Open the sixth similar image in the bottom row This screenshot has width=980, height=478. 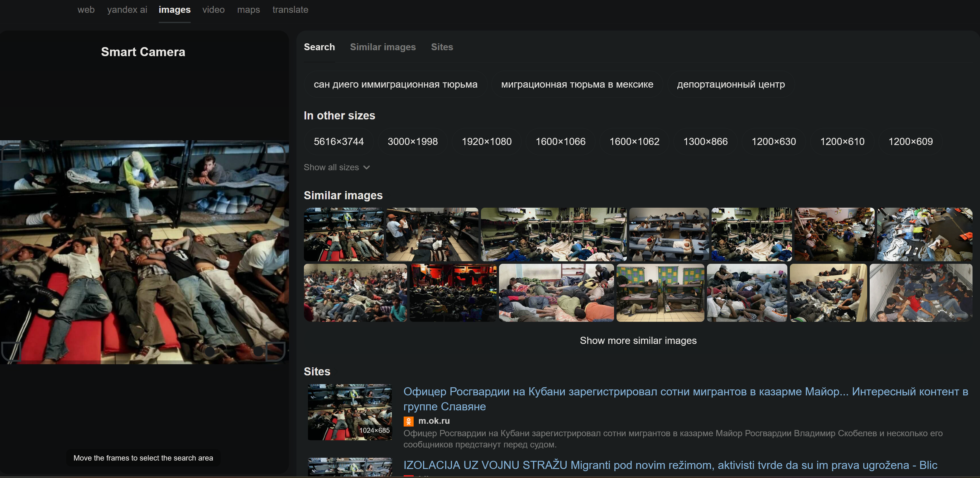pyautogui.click(x=828, y=293)
